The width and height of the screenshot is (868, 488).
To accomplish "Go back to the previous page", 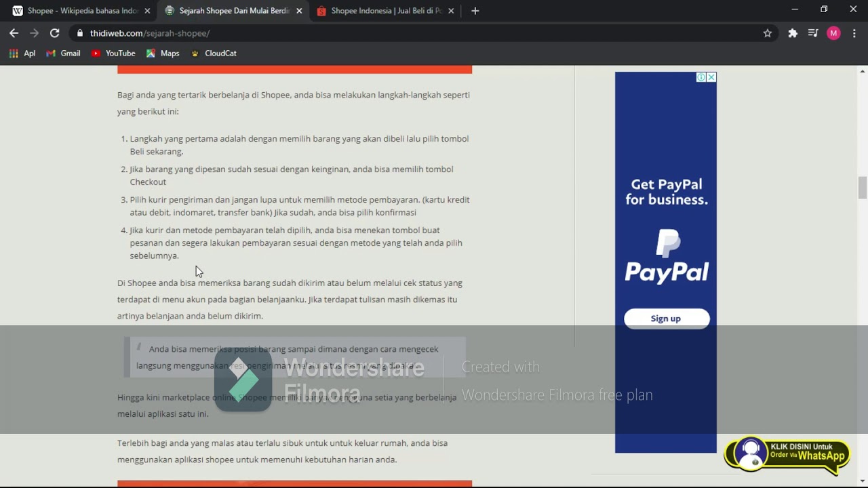I will pos(14,33).
